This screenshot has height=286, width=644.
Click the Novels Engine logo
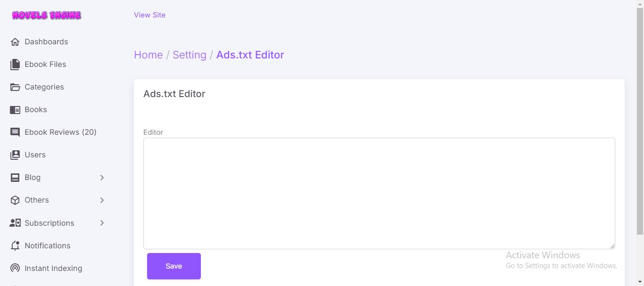47,15
